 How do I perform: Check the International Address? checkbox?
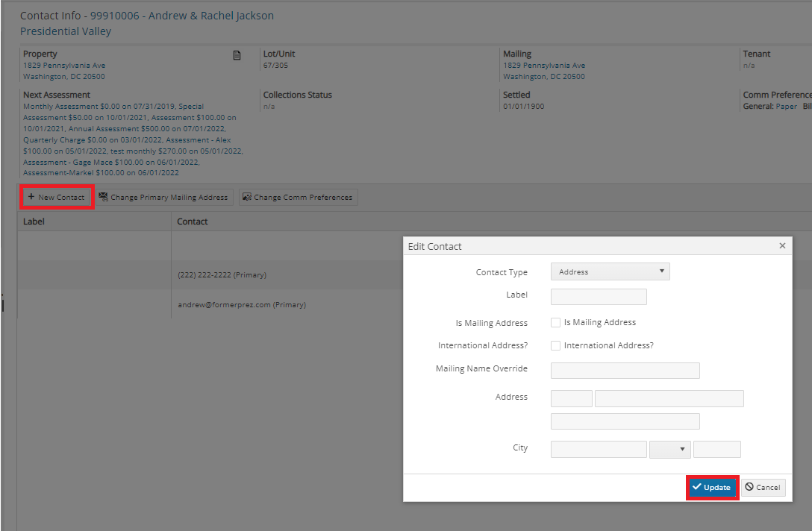click(x=556, y=346)
